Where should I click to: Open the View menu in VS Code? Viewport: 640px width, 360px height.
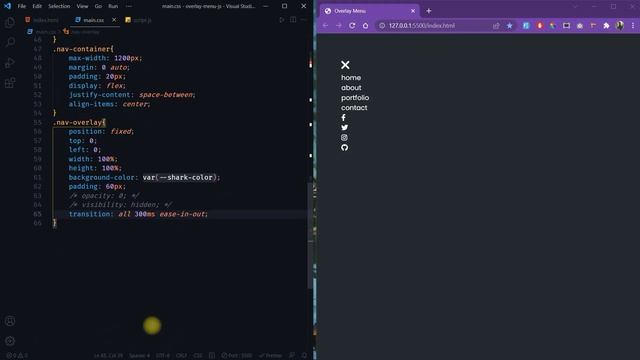coord(82,6)
